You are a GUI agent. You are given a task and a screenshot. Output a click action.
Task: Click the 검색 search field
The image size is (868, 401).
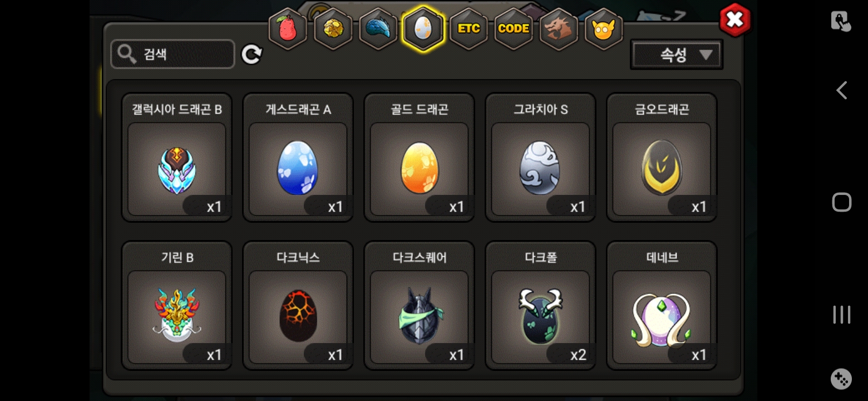coord(172,54)
